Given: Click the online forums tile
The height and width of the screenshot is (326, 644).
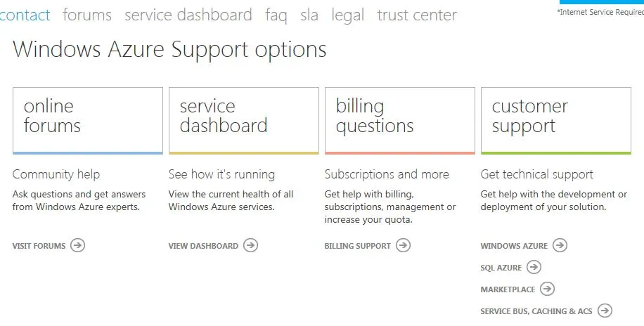Looking at the screenshot, I should 88,120.
